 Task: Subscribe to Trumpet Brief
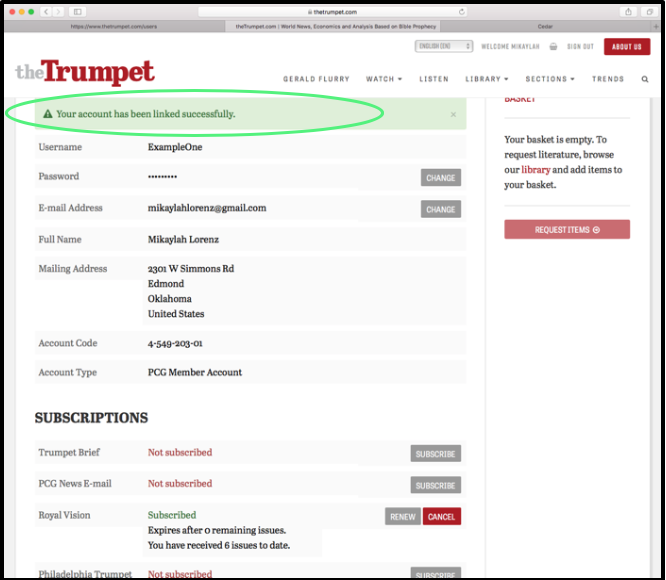[x=435, y=454]
